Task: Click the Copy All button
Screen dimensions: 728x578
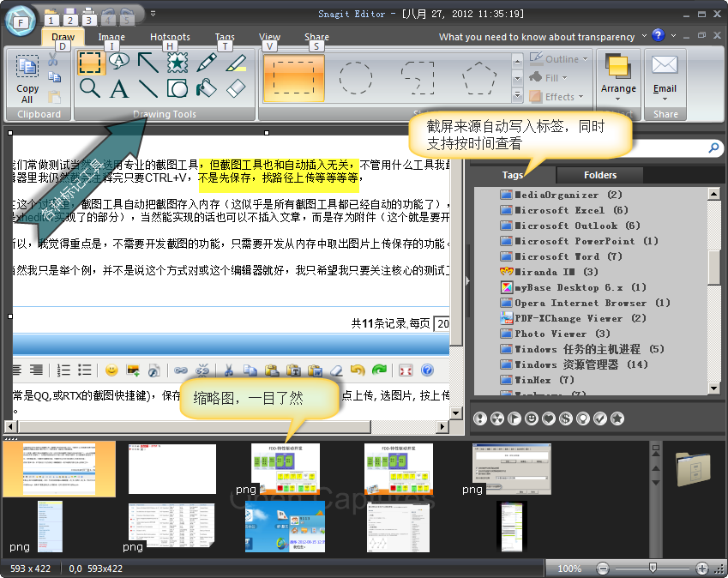Action: click(x=27, y=79)
